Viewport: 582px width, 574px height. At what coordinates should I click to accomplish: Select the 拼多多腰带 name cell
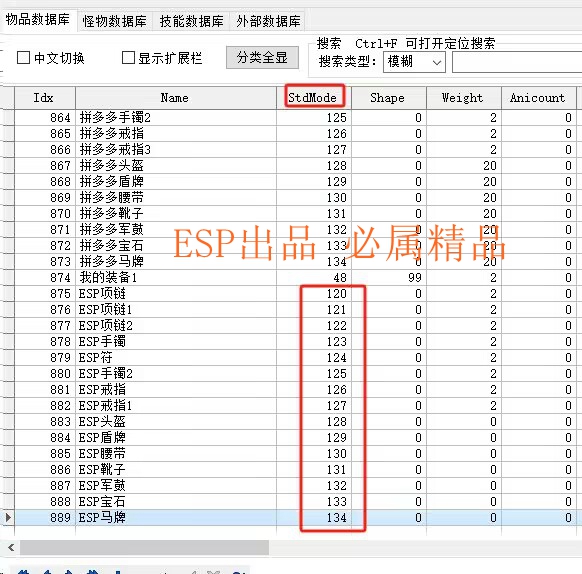(x=176, y=198)
